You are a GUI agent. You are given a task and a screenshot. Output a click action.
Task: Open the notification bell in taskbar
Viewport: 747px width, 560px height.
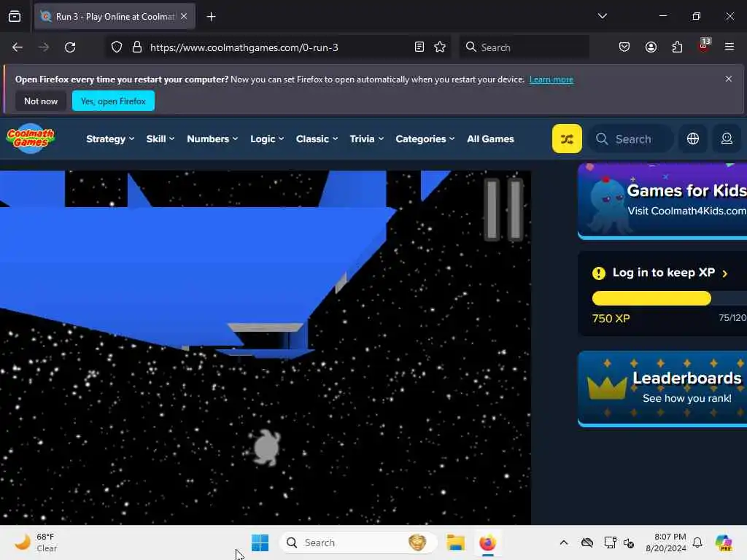click(697, 542)
